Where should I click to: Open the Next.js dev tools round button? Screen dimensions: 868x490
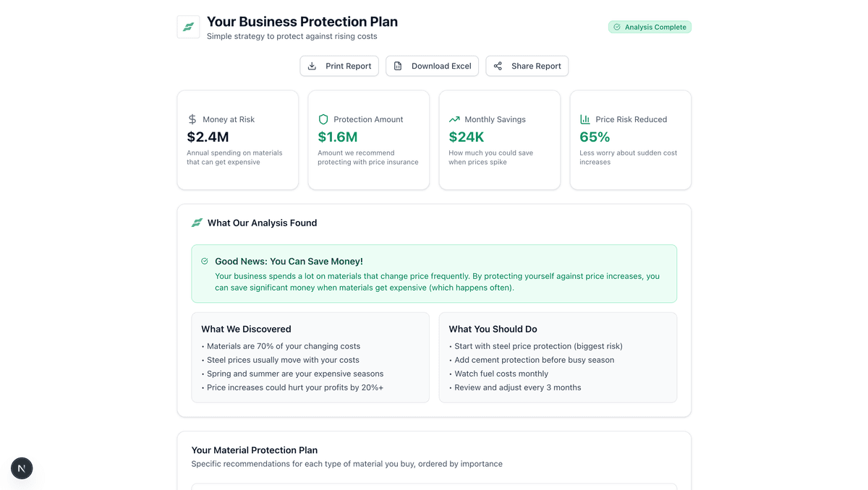[x=22, y=468]
